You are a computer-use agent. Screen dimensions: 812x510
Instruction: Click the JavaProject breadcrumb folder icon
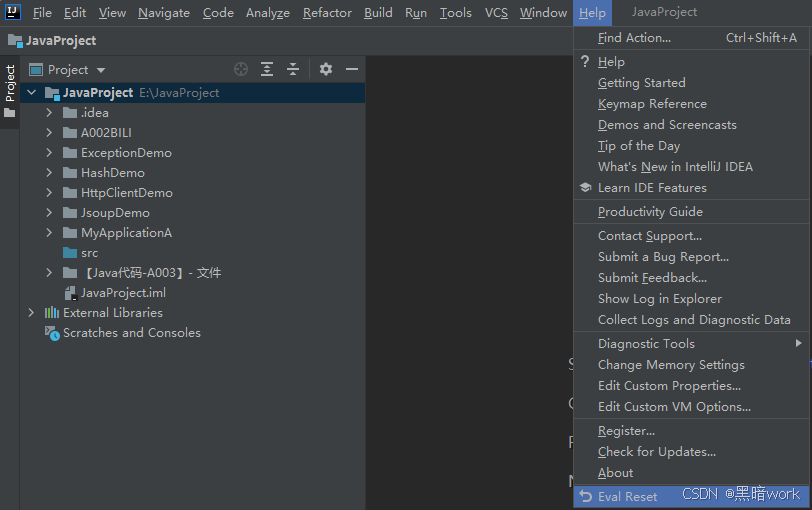tap(15, 40)
